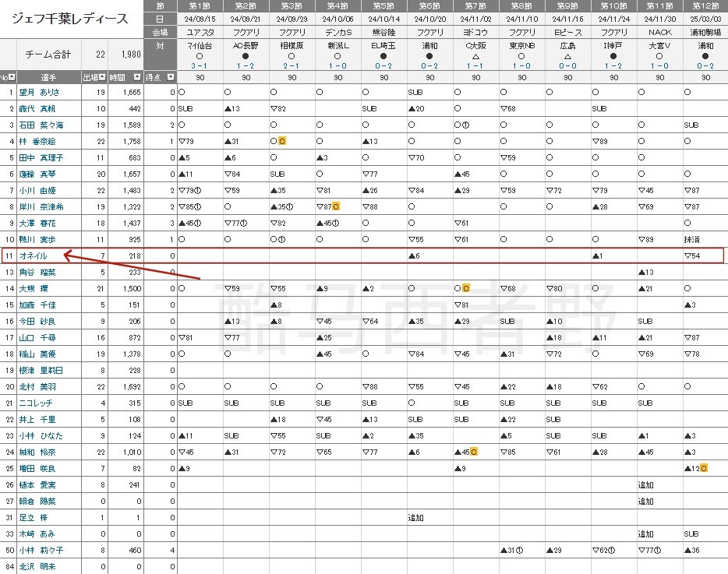Click the チーム合計 total row label

pos(48,55)
